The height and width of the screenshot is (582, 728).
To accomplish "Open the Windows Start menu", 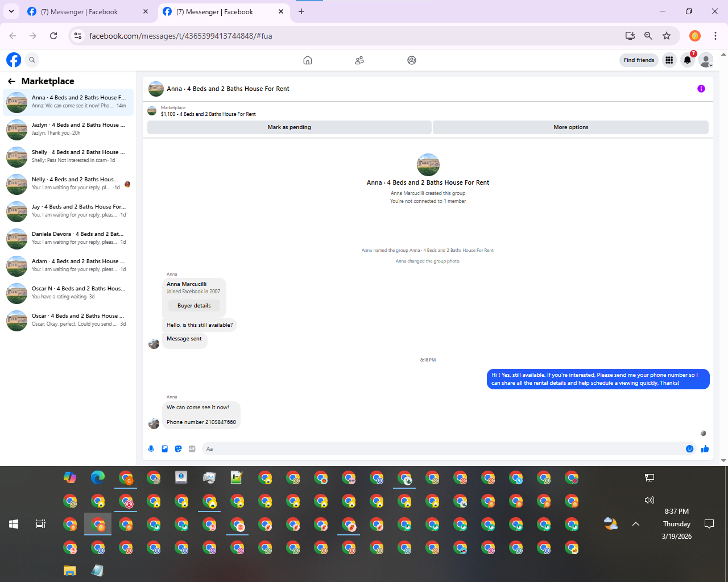I will pos(14,524).
